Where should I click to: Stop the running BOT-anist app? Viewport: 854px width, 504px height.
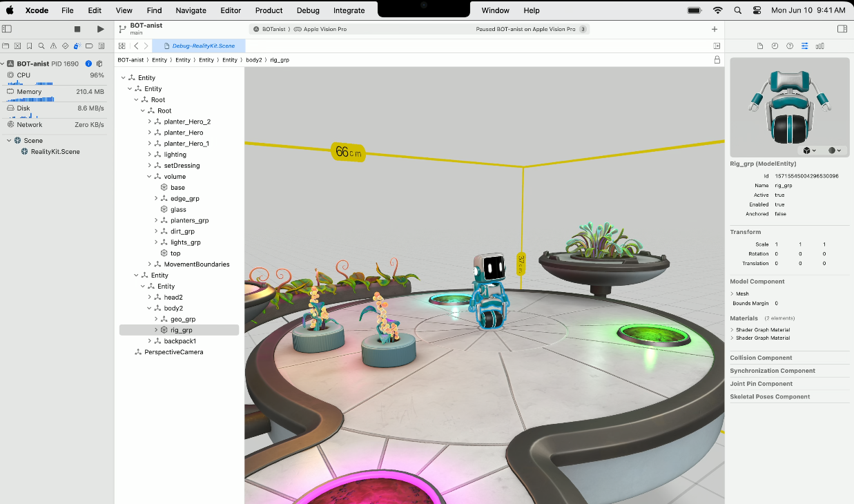pos(77,29)
